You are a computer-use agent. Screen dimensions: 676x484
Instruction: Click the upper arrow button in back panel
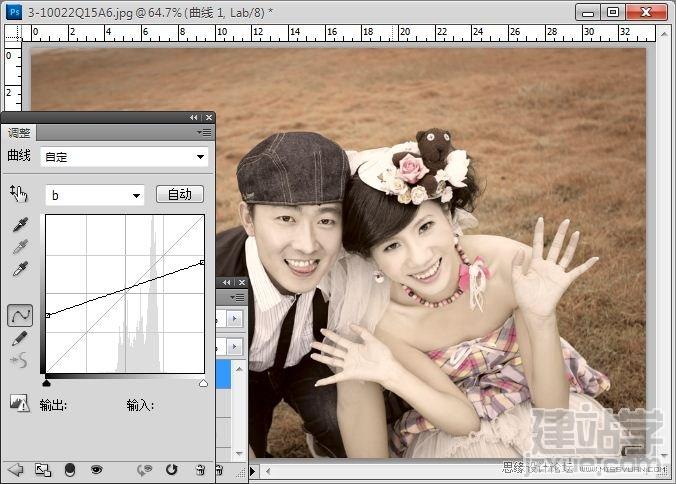pos(235,319)
